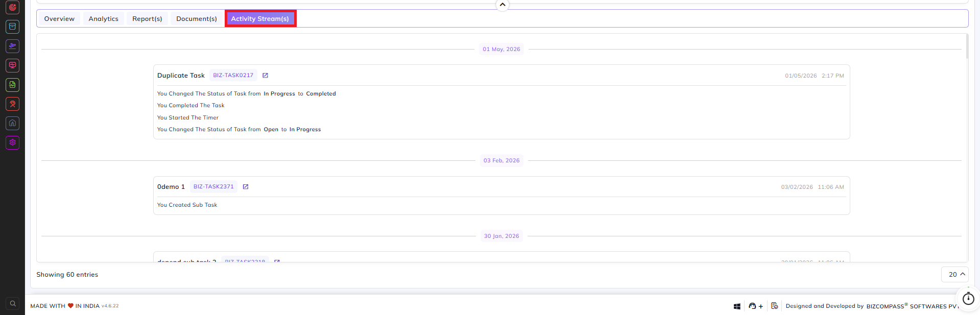
Task: Select the Activity Stream(s) tab
Action: pyautogui.click(x=260, y=19)
